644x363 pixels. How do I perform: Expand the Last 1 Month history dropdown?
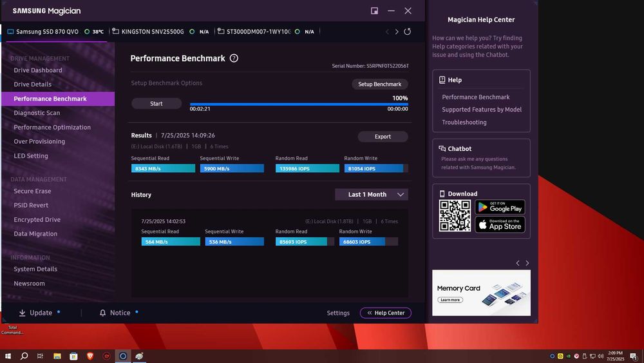(372, 195)
